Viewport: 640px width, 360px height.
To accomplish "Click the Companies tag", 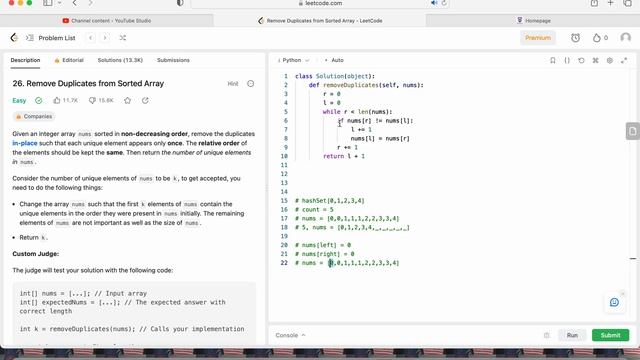I will click(34, 116).
